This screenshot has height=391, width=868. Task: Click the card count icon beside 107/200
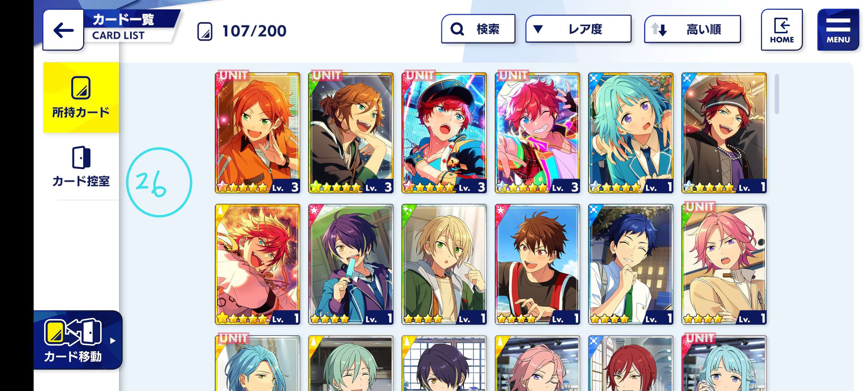tap(205, 31)
